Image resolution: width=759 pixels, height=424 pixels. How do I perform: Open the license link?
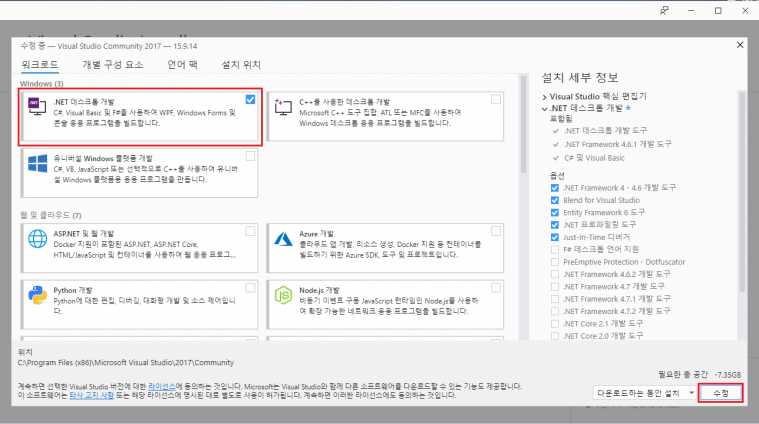162,387
